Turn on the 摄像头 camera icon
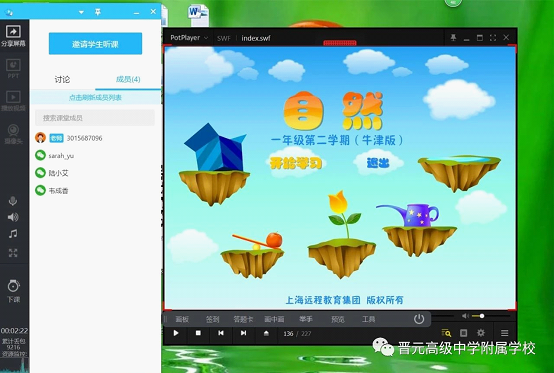The image size is (554, 373). click(x=13, y=134)
